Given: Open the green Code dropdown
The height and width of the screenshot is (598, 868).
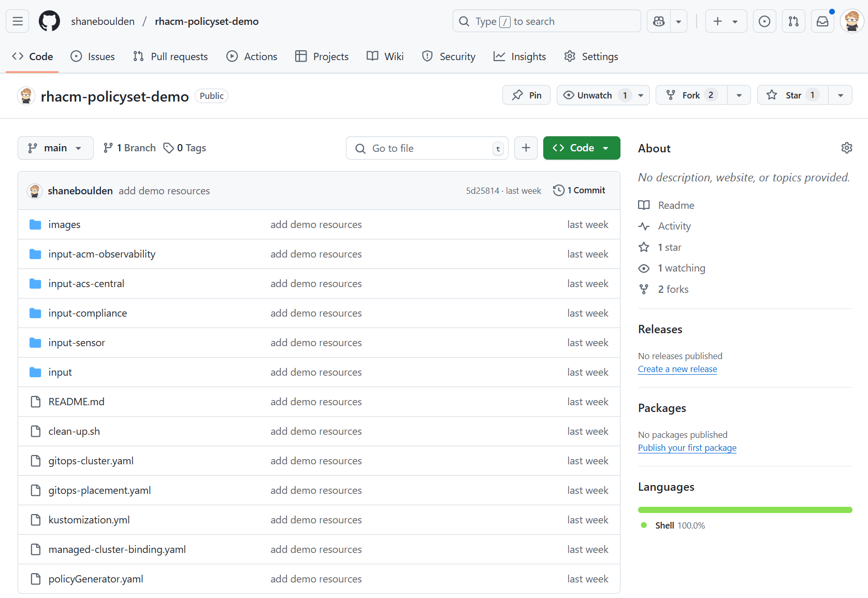Looking at the screenshot, I should click(x=582, y=148).
